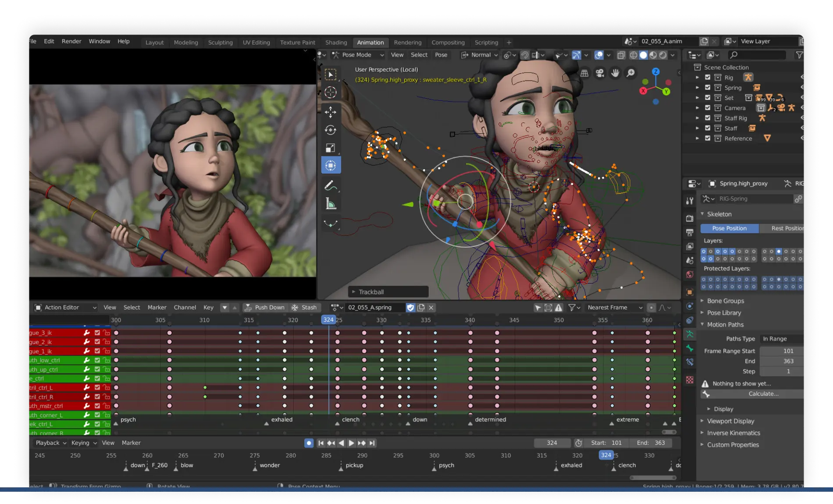Screen dimensions: 833x504
Task: Uncheck the Spring collection checkbox
Action: tap(707, 87)
